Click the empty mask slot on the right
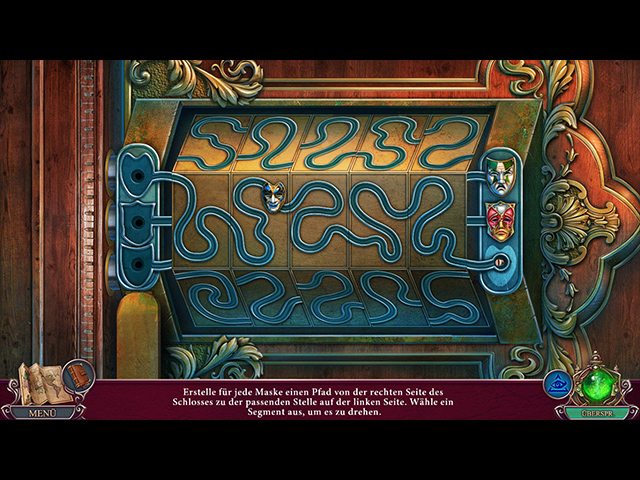 coord(501,264)
